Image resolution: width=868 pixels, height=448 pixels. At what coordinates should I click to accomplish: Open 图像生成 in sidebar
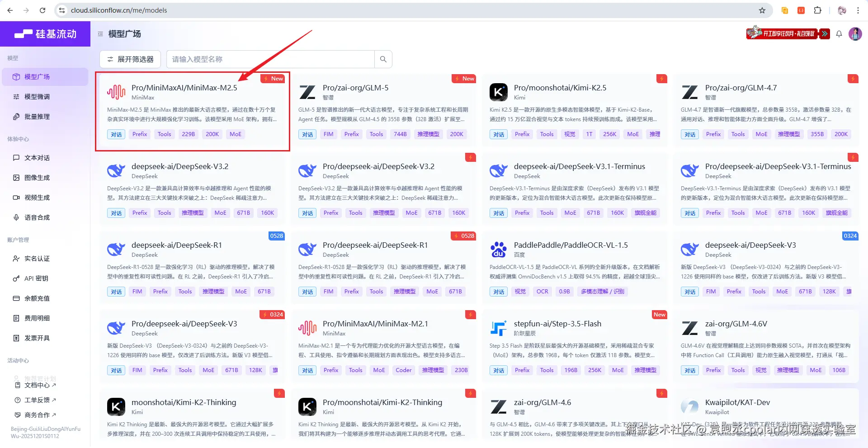click(45, 178)
